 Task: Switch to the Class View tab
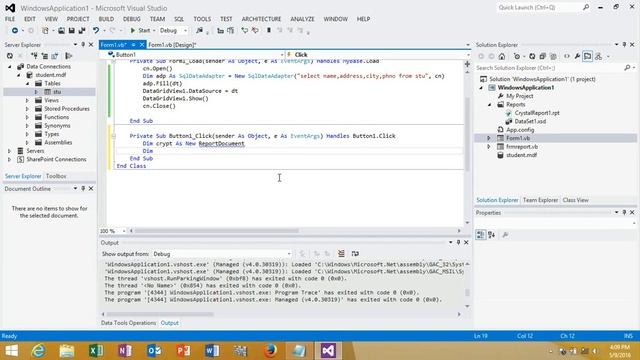[576, 200]
